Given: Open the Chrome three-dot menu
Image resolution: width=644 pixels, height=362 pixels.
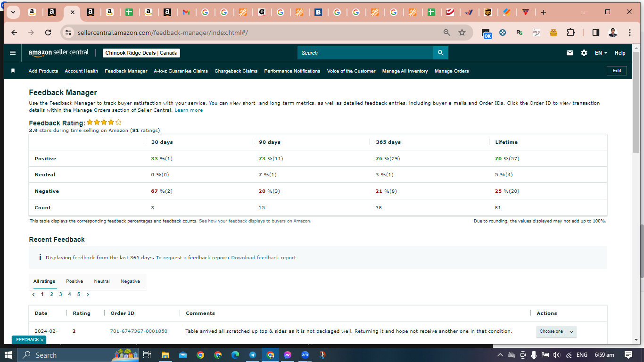Looking at the screenshot, I should pyautogui.click(x=630, y=33).
